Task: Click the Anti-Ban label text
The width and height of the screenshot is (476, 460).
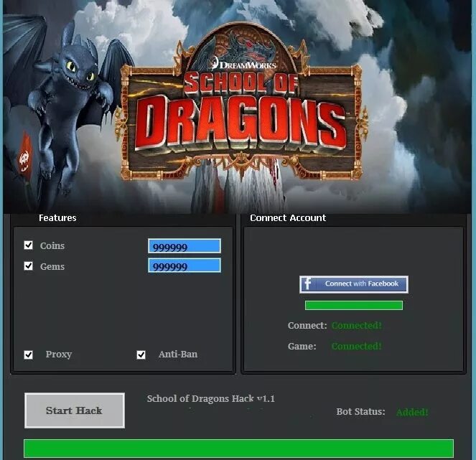Action: [x=178, y=354]
